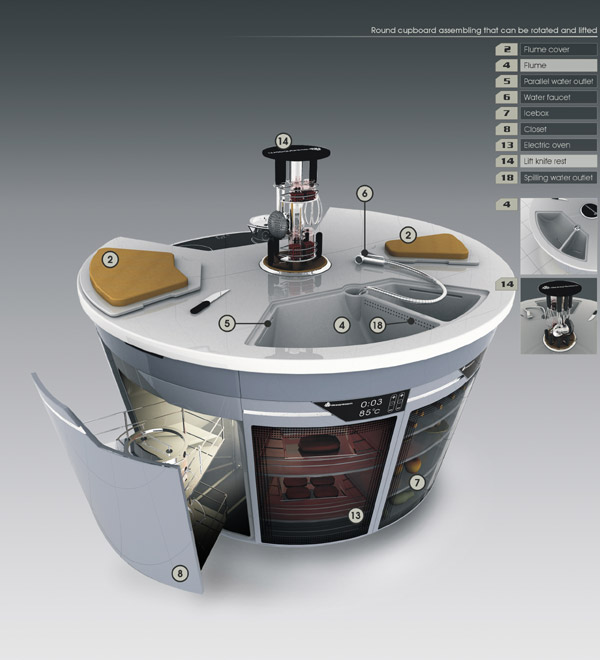Click callout marker 13 on the electric oven
Viewport: 600px width, 660px height.
tap(354, 515)
